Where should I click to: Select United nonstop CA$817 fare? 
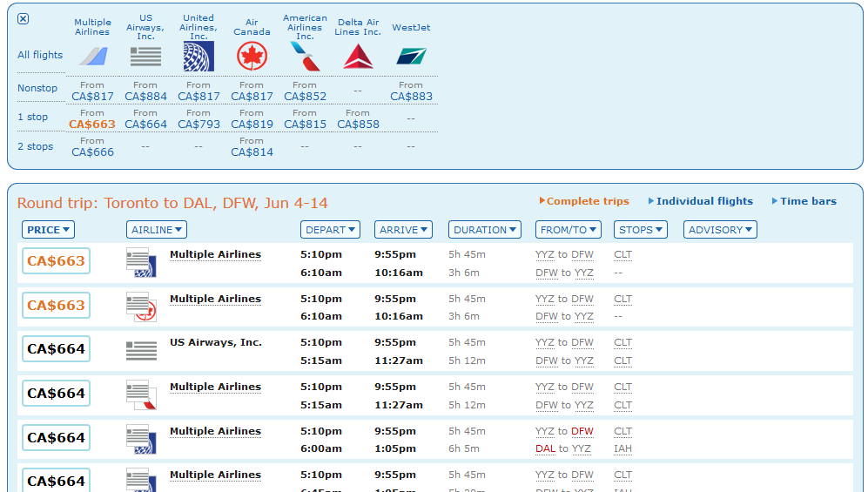(198, 97)
